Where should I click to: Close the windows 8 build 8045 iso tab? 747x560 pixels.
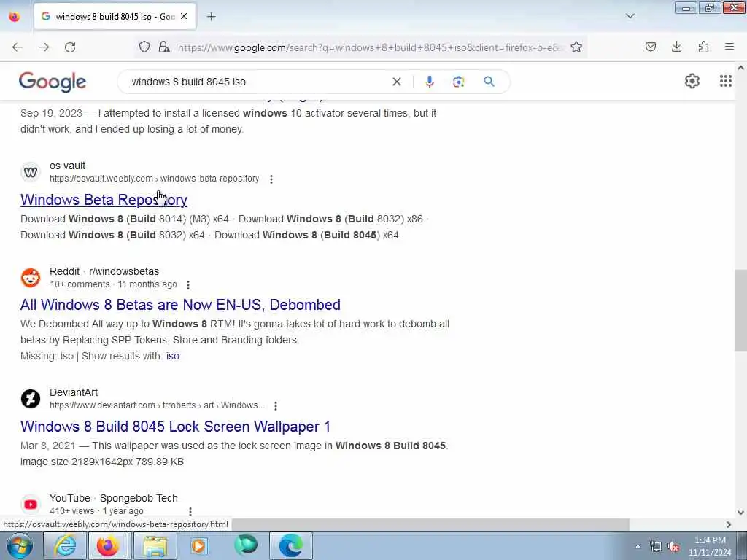[x=184, y=17]
